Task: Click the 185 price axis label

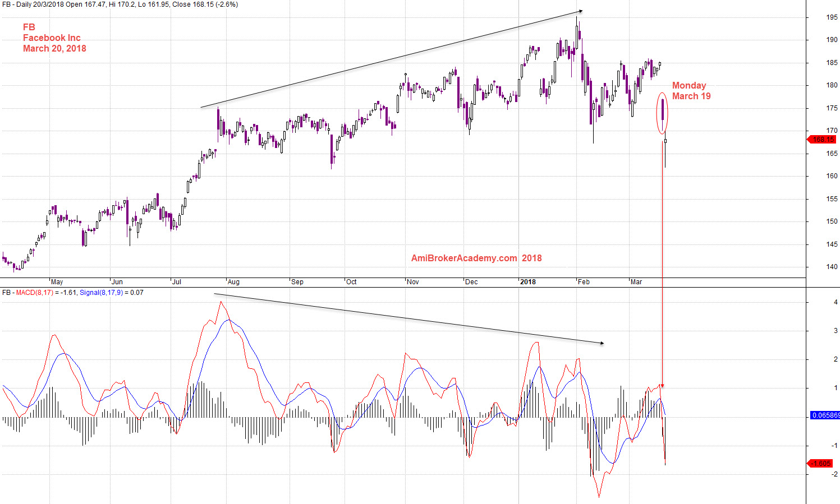Action: click(x=832, y=63)
